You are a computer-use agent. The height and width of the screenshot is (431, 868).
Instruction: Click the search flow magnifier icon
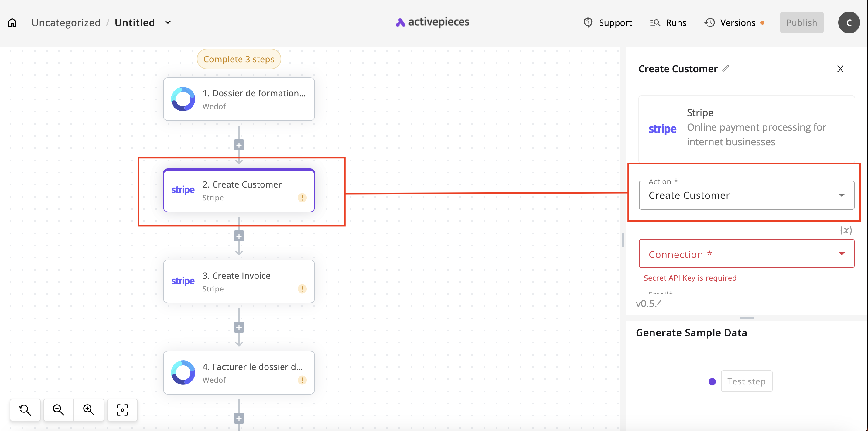click(x=25, y=410)
